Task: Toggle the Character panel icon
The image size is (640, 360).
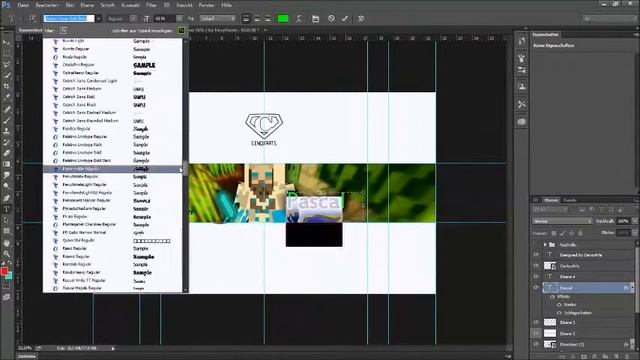Action: [315, 18]
